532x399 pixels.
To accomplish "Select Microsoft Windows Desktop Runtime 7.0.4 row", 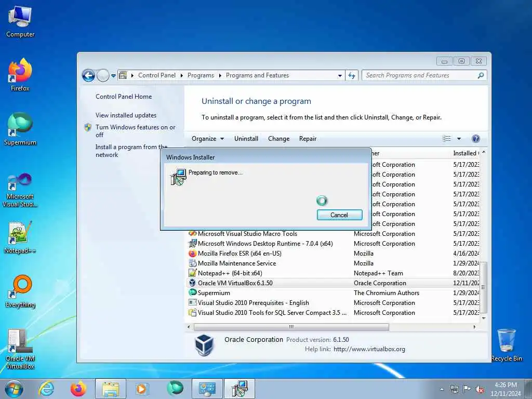I will pos(334,244).
